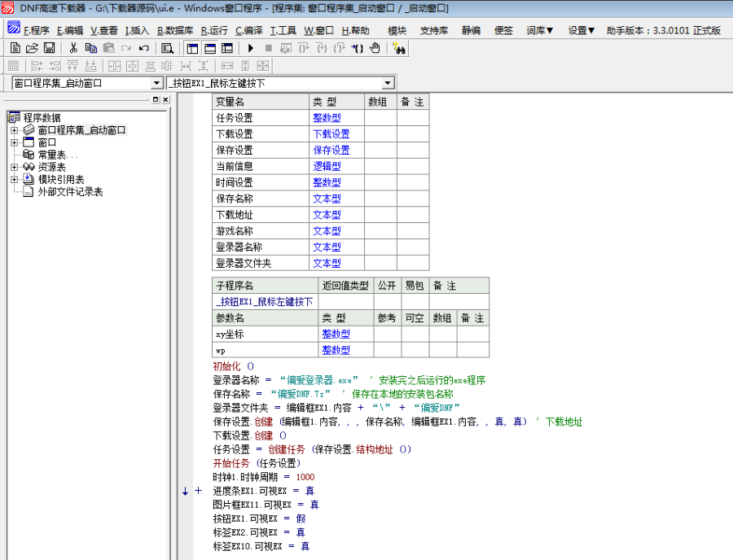The height and width of the screenshot is (560, 733).
Task: Expand the 资源表 tree node
Action: coord(14,167)
